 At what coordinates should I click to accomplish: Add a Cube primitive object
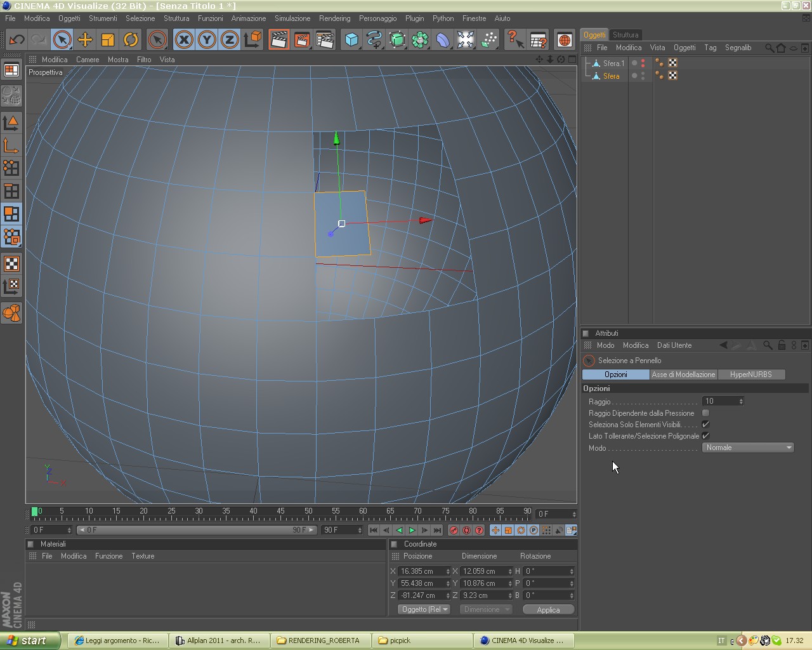point(351,40)
